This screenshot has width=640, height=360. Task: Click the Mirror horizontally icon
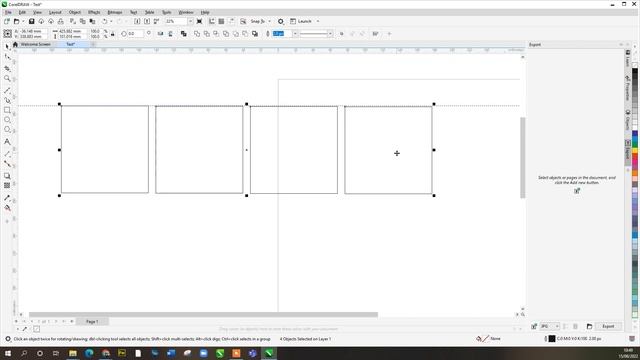160,34
